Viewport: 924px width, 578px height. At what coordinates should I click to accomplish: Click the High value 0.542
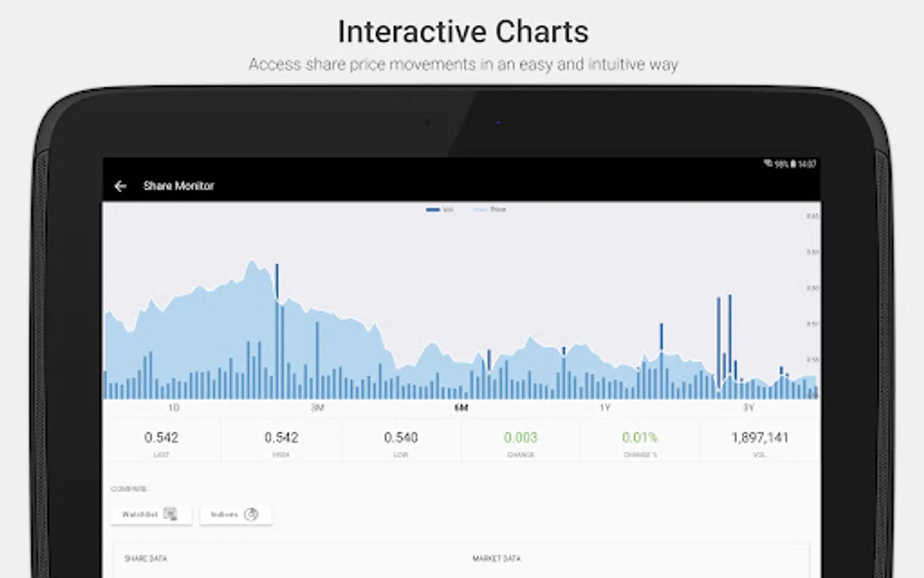[x=281, y=437]
